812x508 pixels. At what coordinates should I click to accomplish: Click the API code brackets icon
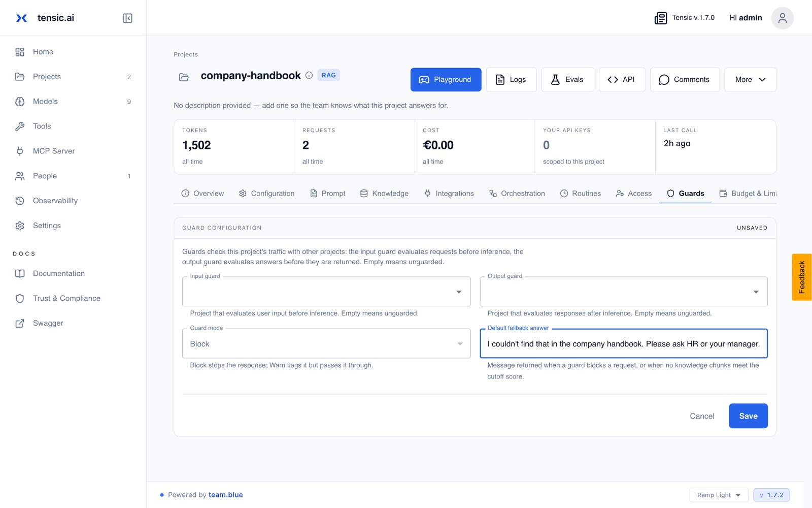613,80
